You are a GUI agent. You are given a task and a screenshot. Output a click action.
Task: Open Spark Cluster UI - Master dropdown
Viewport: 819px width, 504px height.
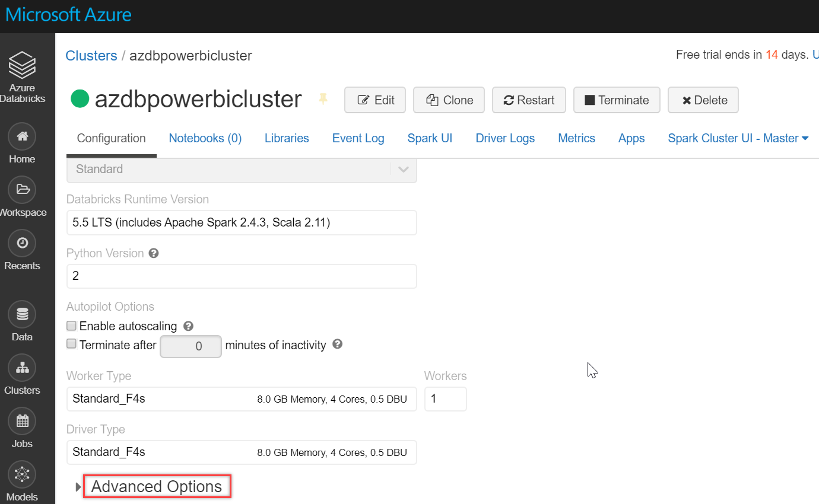[x=738, y=138]
